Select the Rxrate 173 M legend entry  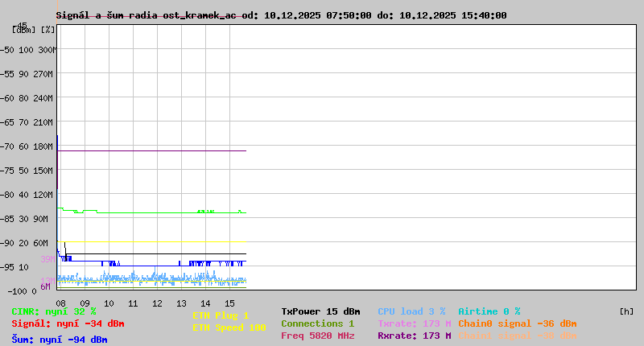414,336
